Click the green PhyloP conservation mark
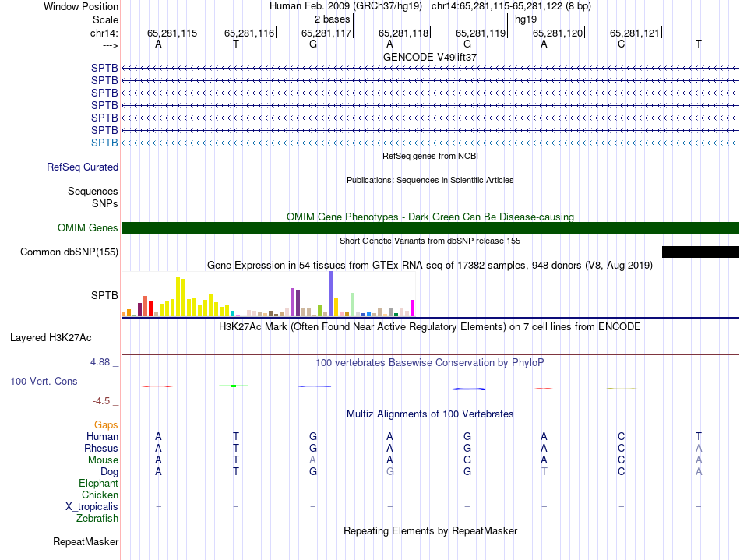The image size is (740, 560). [x=234, y=386]
